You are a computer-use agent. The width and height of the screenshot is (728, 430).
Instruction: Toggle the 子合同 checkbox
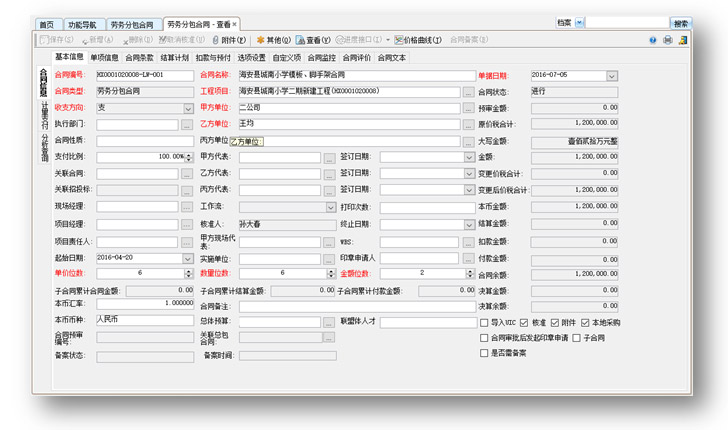(x=577, y=338)
